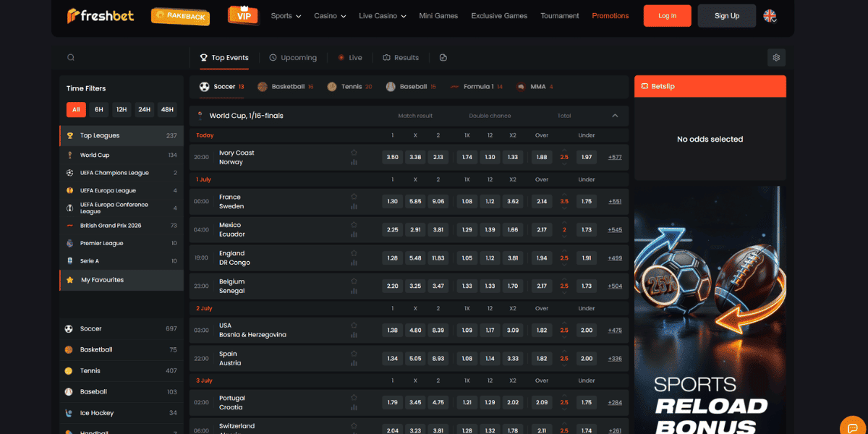Image resolution: width=868 pixels, height=434 pixels.
Task: Click the icon right of Results tab
Action: click(x=443, y=58)
